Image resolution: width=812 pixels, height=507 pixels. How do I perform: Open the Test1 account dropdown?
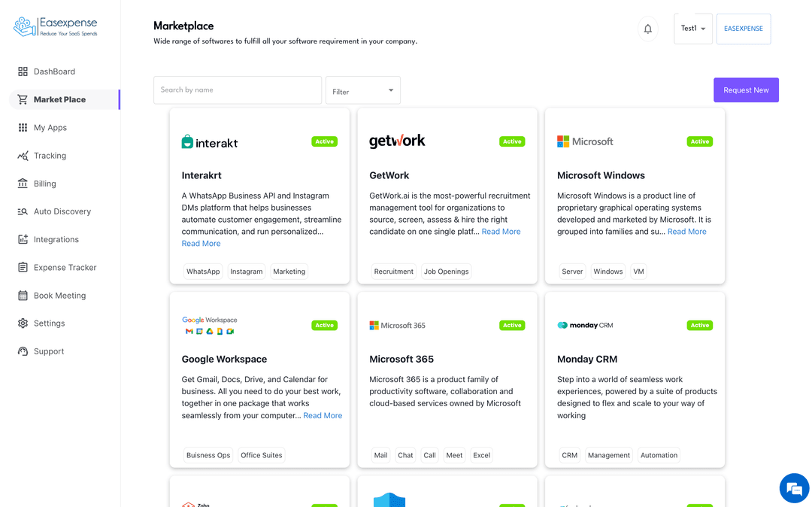693,29
